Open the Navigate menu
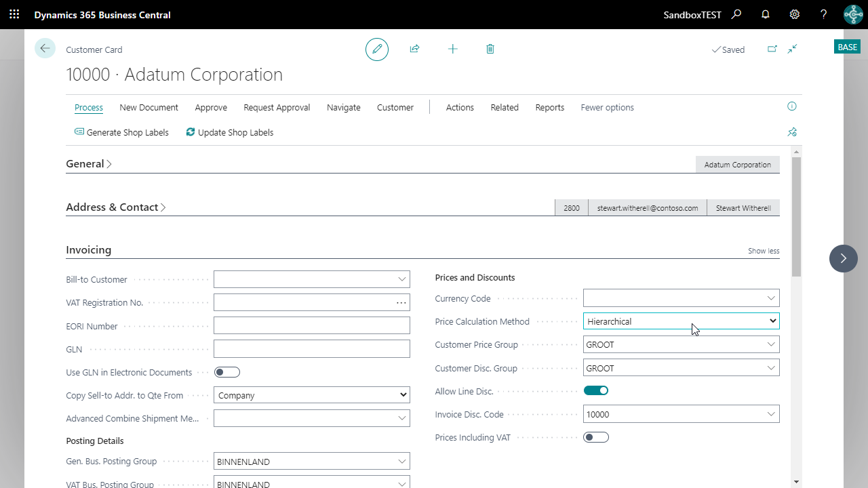Viewport: 868px width, 488px height. 344,107
